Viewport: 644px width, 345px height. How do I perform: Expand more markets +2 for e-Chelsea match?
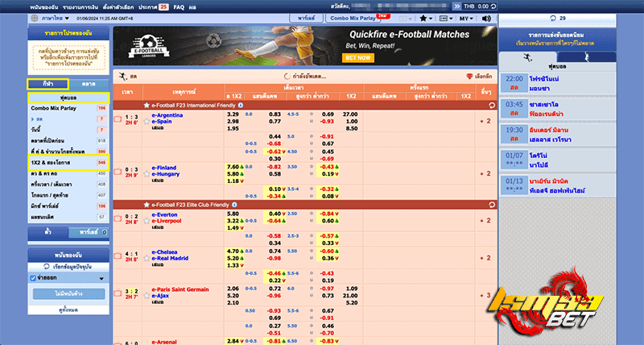485,258
